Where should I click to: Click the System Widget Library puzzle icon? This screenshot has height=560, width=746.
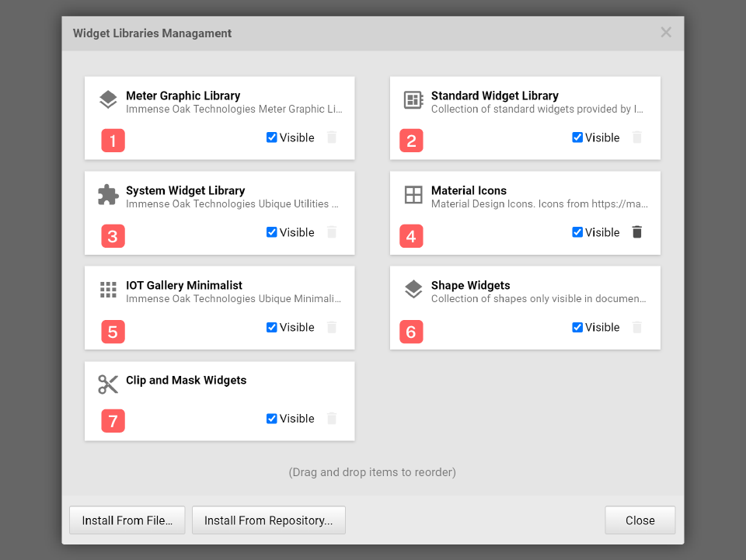108,195
